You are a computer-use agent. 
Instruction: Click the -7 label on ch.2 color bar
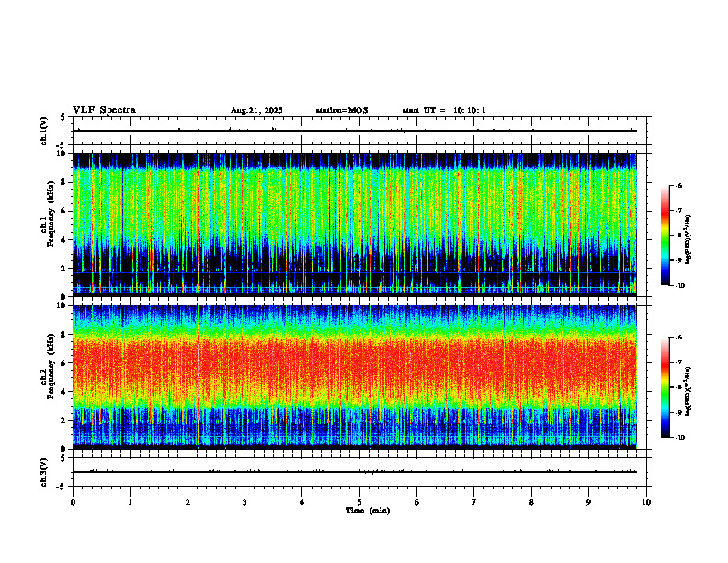tap(678, 362)
